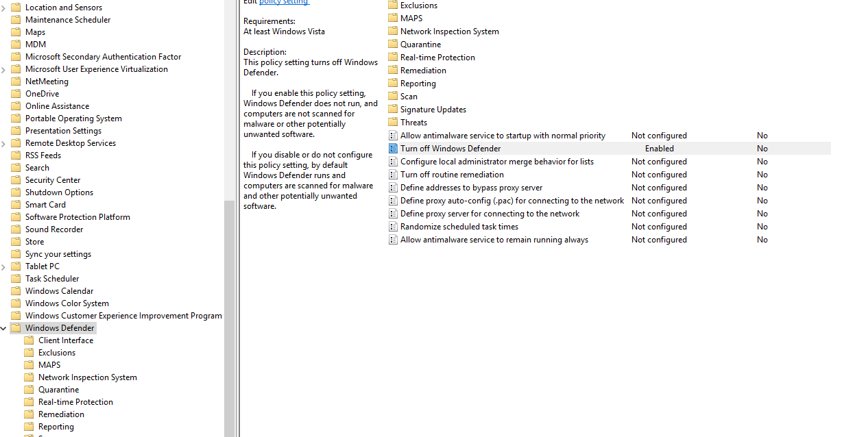Click the left tree pane vertical scrollbar thumb
The image size is (868, 437).
click(x=230, y=319)
